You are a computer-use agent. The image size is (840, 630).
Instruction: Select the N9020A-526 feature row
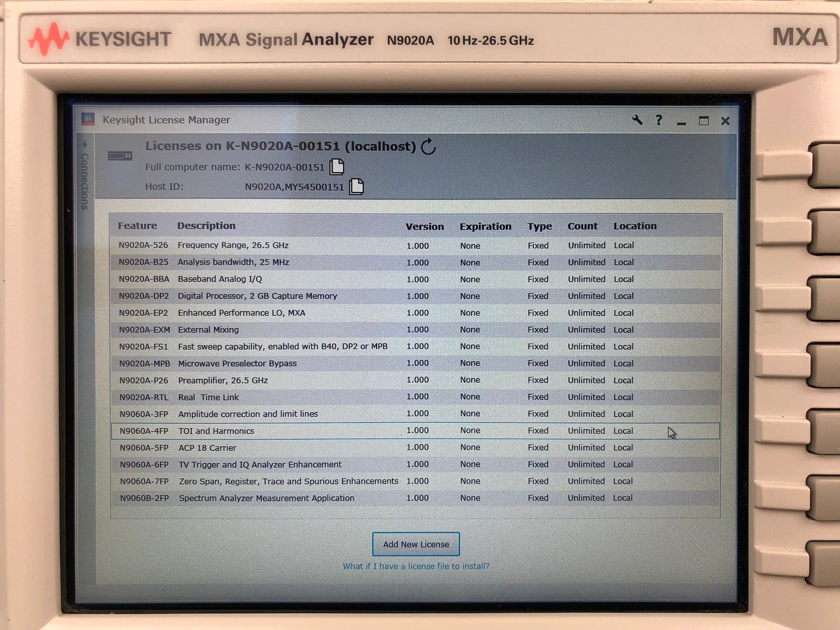415,246
